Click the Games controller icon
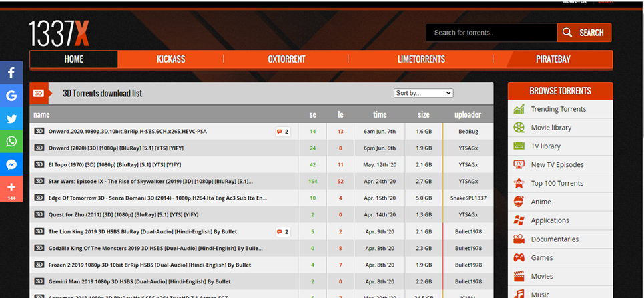Screen dimensions: 644x298 point(519,257)
